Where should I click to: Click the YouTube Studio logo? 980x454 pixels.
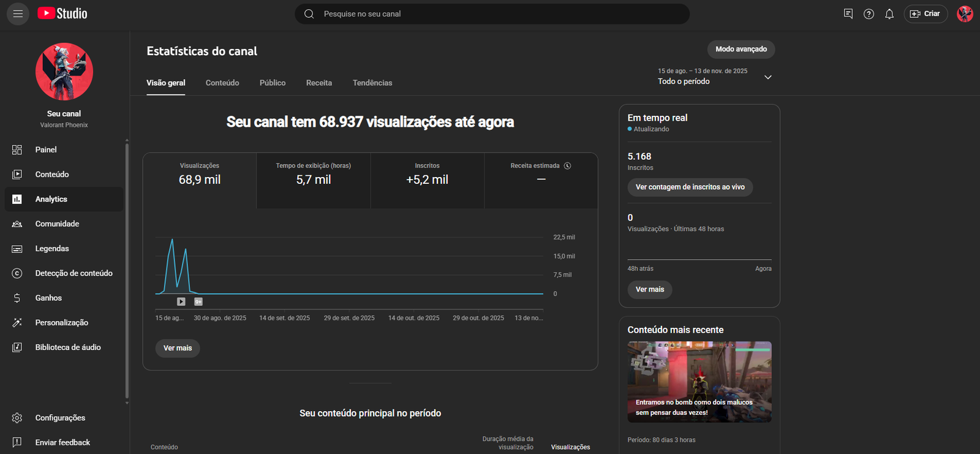click(x=62, y=13)
